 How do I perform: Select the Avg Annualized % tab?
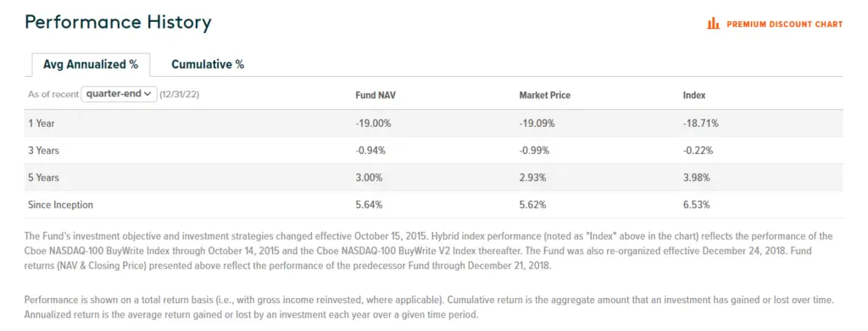point(91,64)
